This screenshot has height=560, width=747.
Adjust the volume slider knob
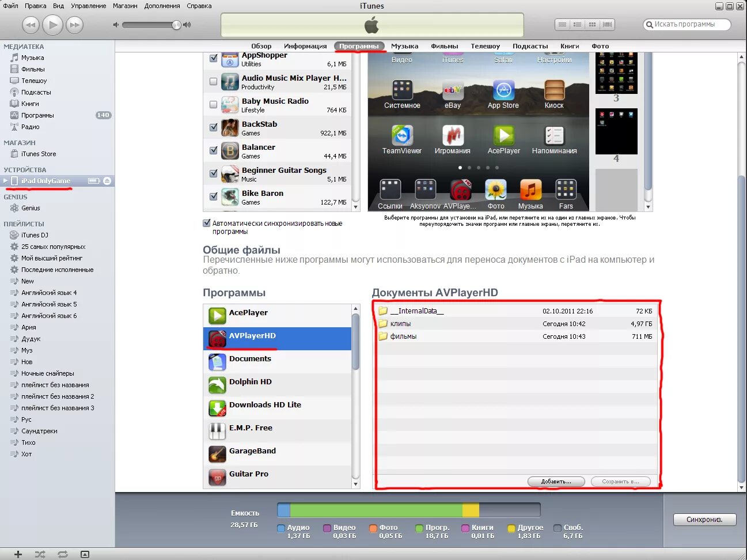[176, 25]
